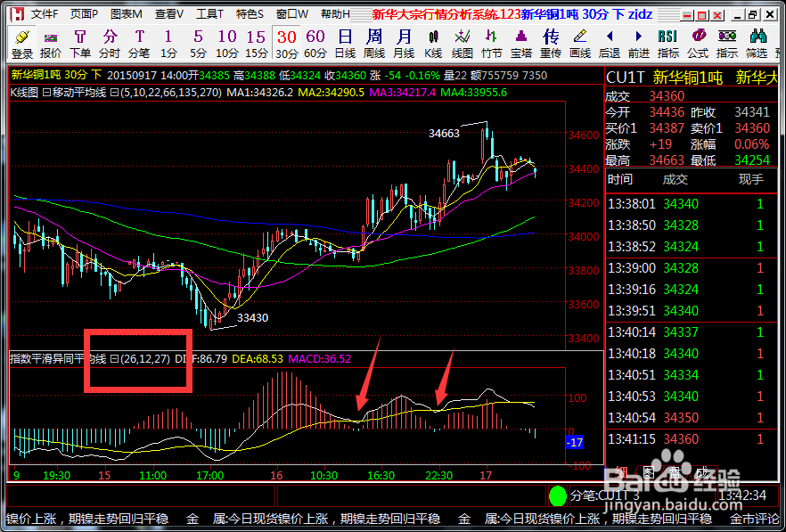Viewport: 786px width, 532px height.
Task: Open the 筛选 filter binoculars tool
Action: (x=757, y=44)
